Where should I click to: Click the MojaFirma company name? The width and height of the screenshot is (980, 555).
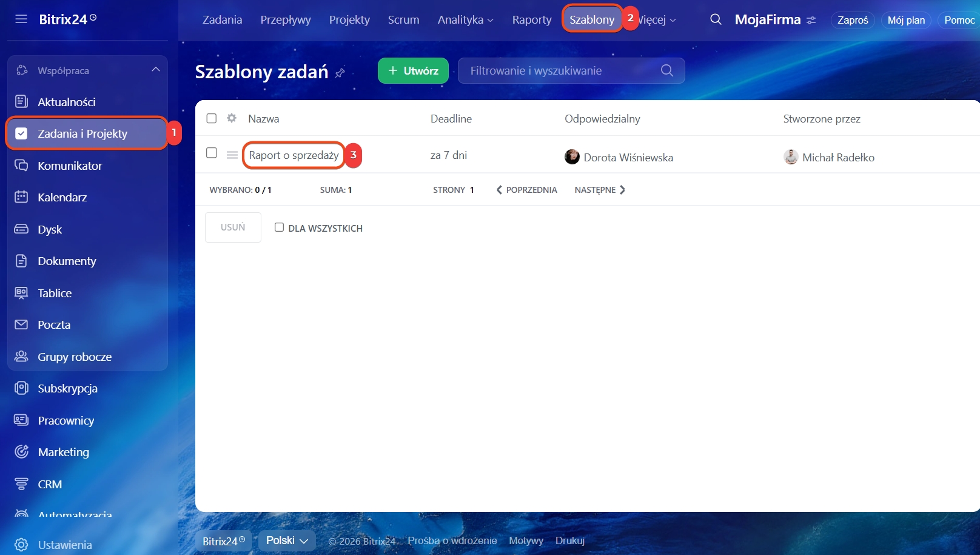point(768,19)
